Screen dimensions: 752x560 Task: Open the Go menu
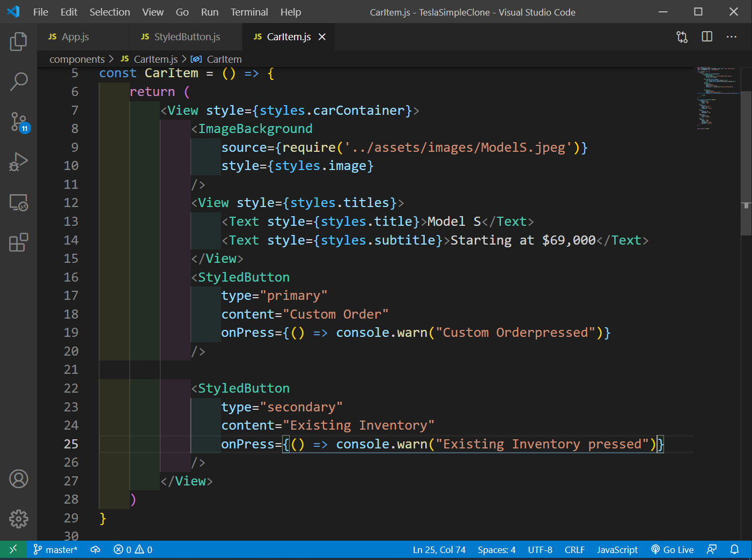(182, 12)
